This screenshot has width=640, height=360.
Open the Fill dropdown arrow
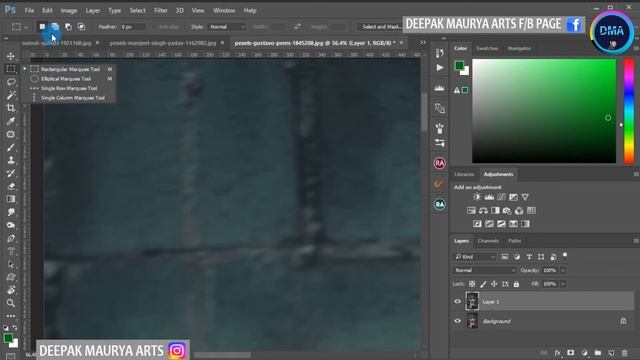click(x=563, y=284)
